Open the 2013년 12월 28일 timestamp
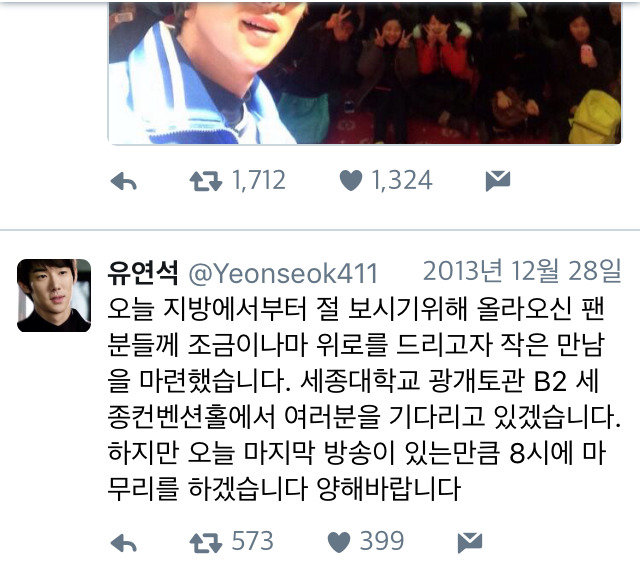The height and width of the screenshot is (585, 640). (522, 271)
